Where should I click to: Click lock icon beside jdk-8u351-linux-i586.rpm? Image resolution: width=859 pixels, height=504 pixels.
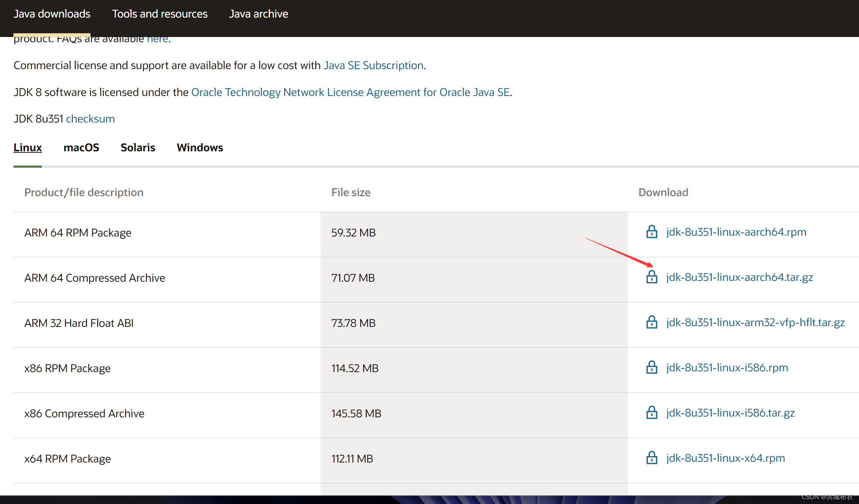click(x=652, y=367)
